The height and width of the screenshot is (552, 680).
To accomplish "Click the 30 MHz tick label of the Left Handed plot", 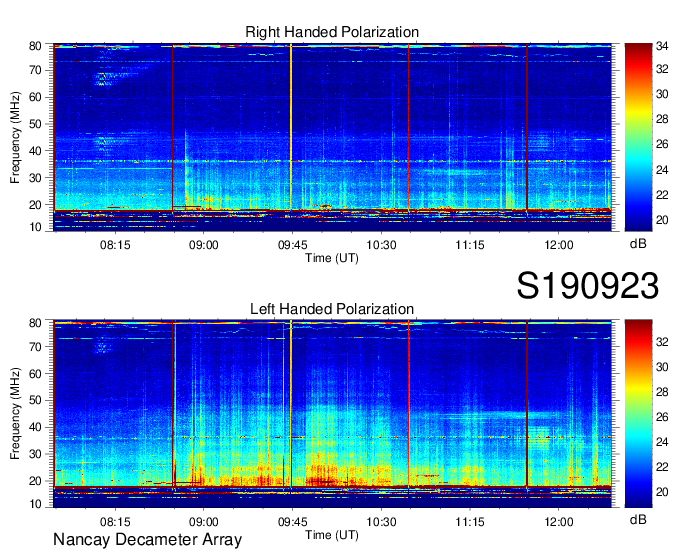I will point(35,454).
